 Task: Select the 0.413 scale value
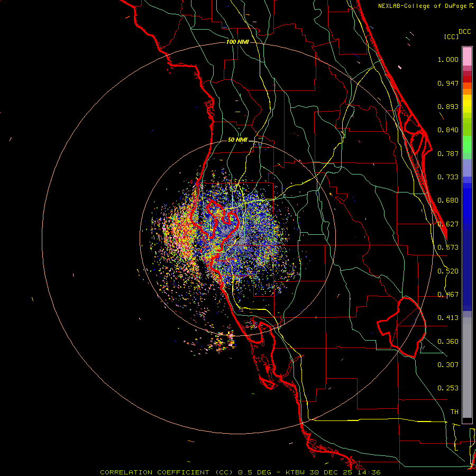coord(448,318)
